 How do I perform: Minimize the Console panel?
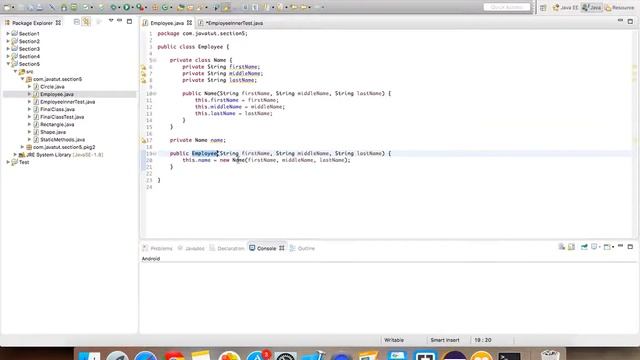(620, 246)
